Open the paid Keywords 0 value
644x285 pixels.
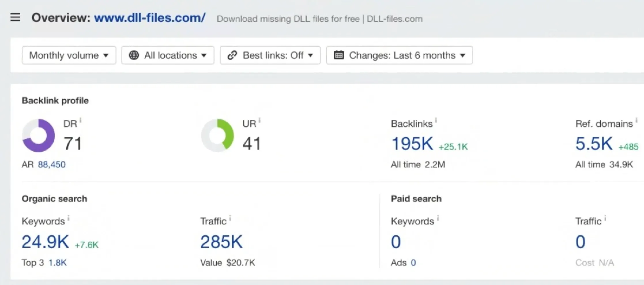tap(396, 242)
